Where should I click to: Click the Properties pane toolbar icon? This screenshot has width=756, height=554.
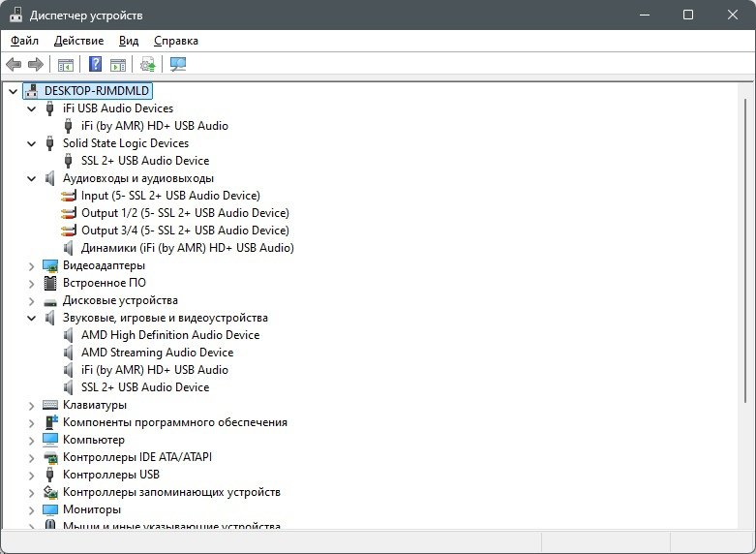[x=118, y=64]
